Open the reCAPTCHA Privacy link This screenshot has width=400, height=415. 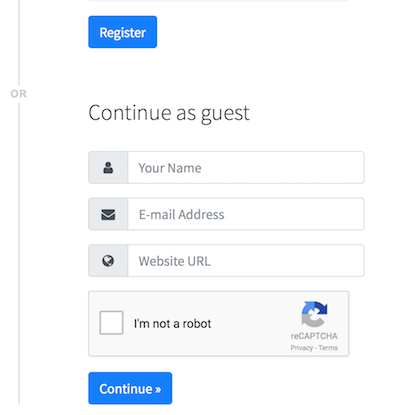[x=301, y=348]
